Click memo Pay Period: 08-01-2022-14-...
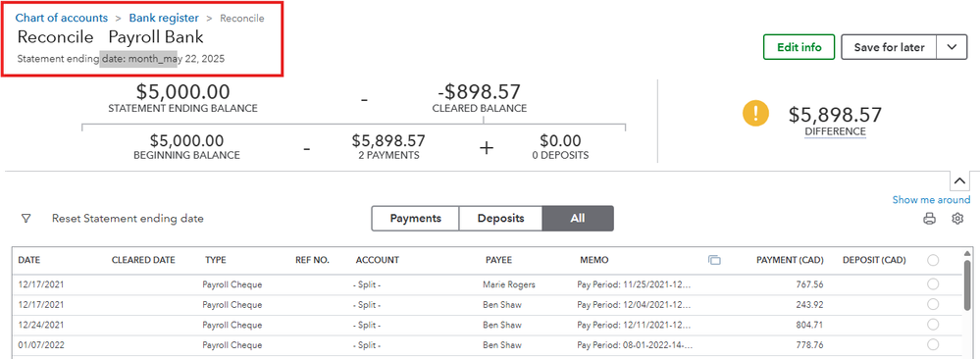The image size is (980, 359). coord(635,344)
